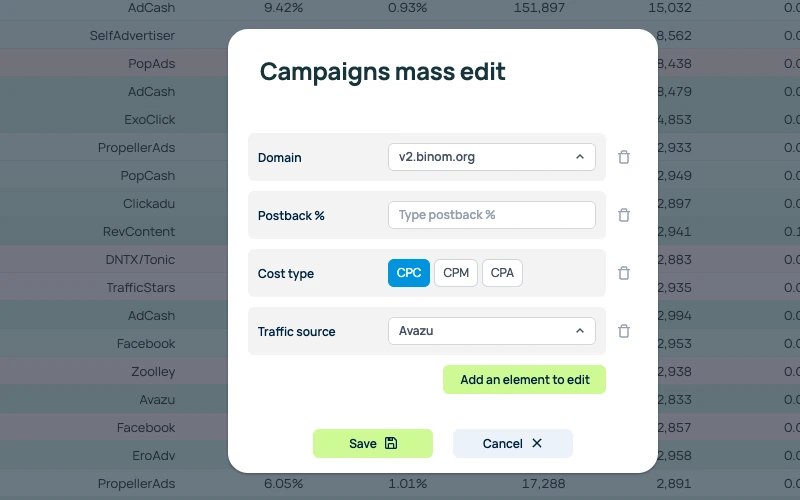This screenshot has width=800, height=500.
Task: Focus the Type postback % input field
Action: coord(491,215)
